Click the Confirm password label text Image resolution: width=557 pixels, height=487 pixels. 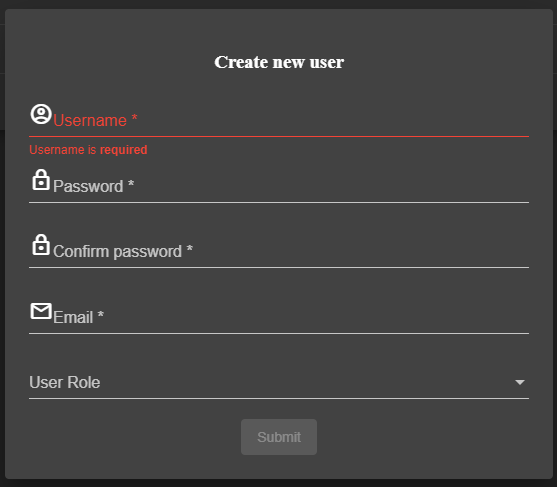click(117, 251)
